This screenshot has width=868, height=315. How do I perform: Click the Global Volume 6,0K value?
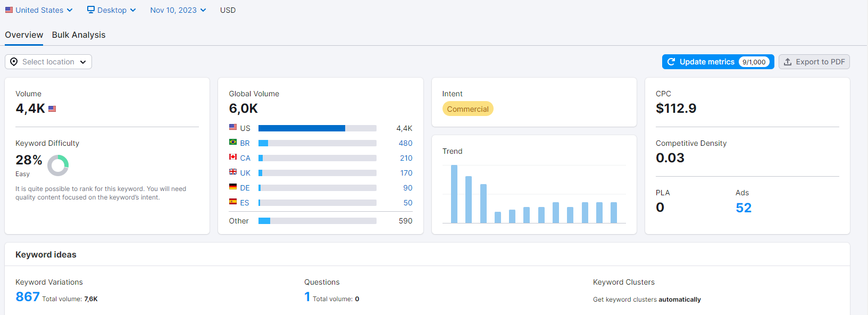[x=244, y=109]
